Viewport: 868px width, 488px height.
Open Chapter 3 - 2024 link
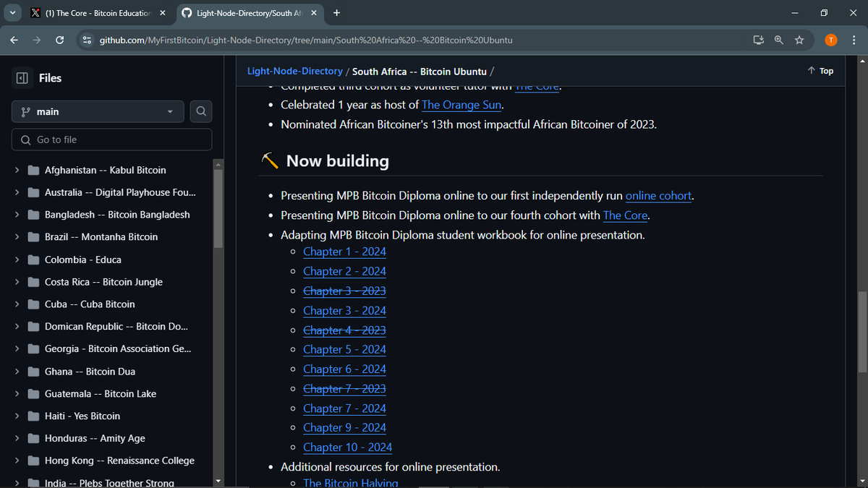(344, 311)
